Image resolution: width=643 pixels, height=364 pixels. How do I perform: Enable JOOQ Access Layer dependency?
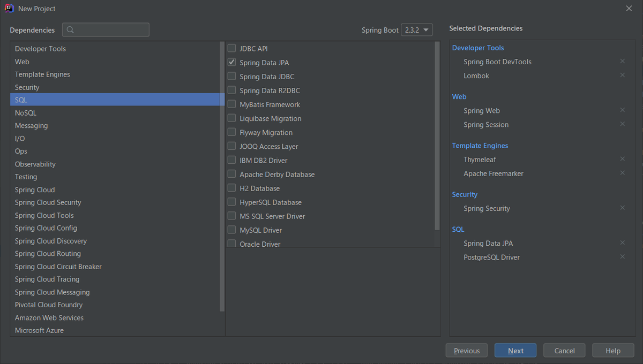point(231,146)
